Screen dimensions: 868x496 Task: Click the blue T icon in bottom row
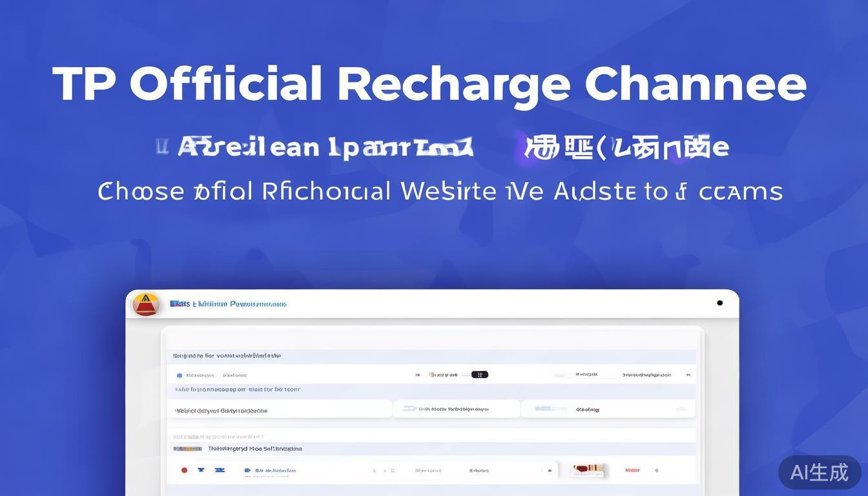201,470
